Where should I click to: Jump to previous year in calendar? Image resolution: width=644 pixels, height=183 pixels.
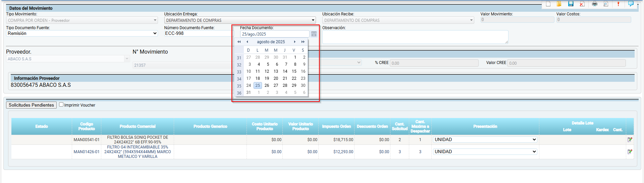tap(239, 42)
